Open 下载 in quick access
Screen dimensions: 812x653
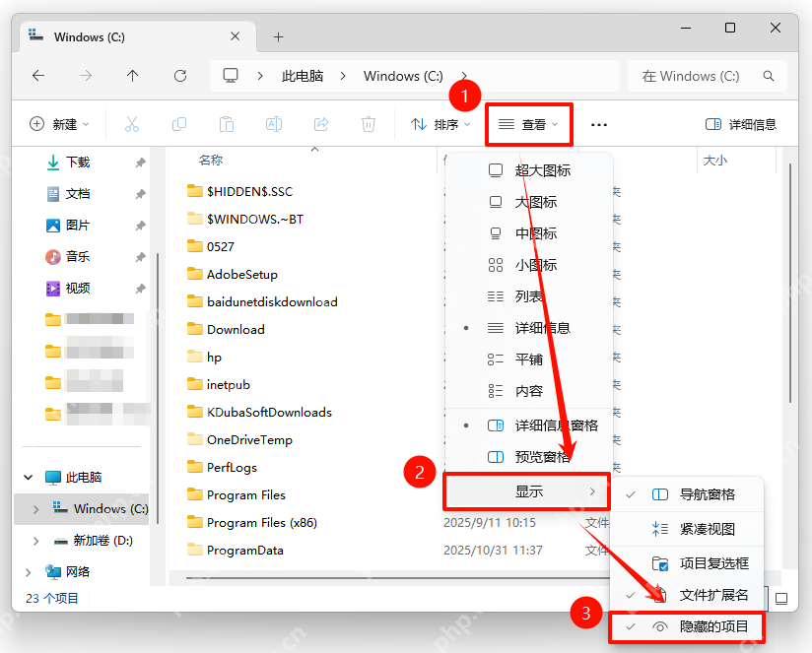[78, 163]
